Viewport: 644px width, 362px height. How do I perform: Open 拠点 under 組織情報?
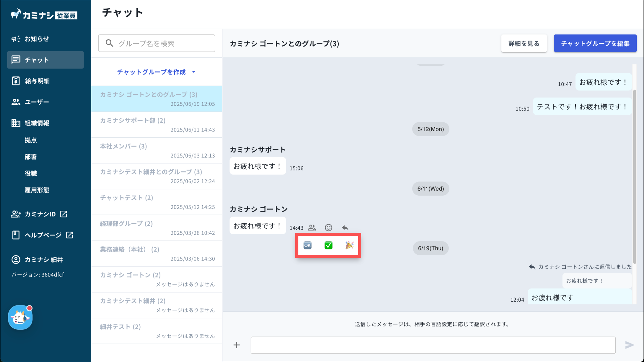tap(31, 140)
